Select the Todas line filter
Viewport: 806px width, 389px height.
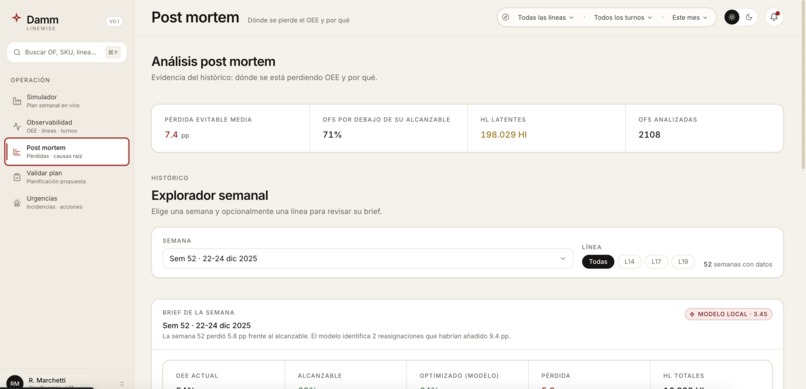[598, 262]
